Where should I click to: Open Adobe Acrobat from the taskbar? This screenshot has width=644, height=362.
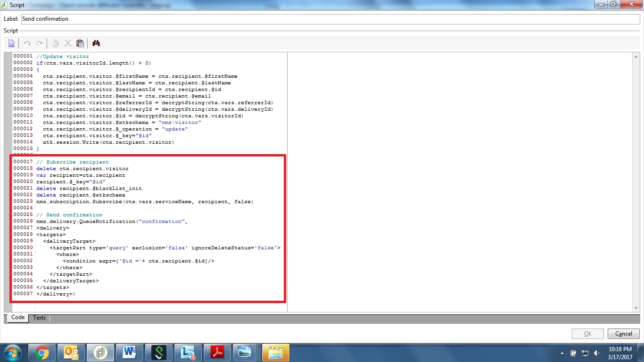(216, 353)
